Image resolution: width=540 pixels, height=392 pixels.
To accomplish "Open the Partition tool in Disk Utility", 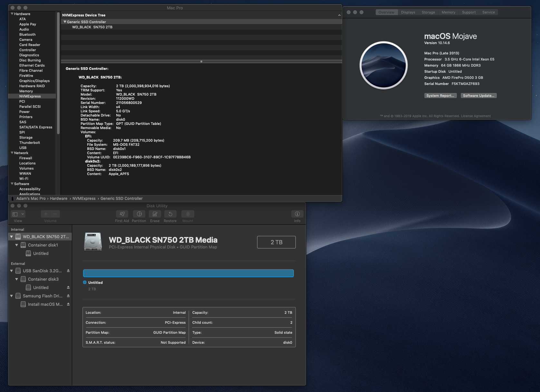I will coord(139,214).
